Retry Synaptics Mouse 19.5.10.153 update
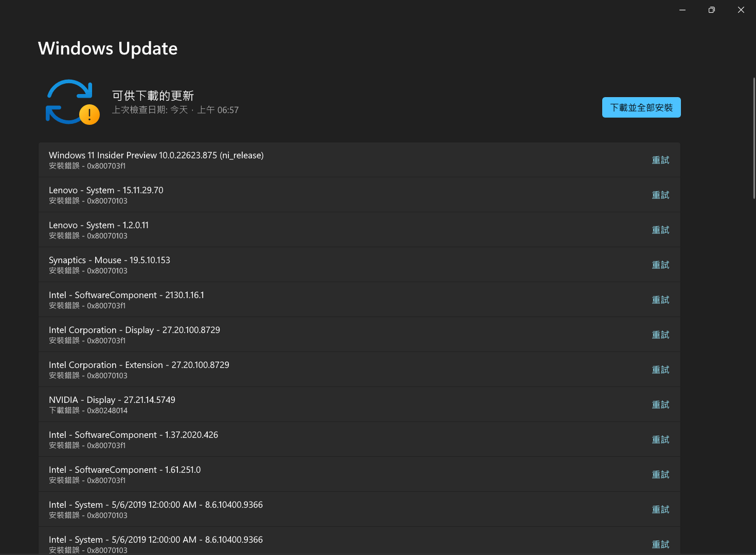Viewport: 756px width, 555px height. pos(661,265)
